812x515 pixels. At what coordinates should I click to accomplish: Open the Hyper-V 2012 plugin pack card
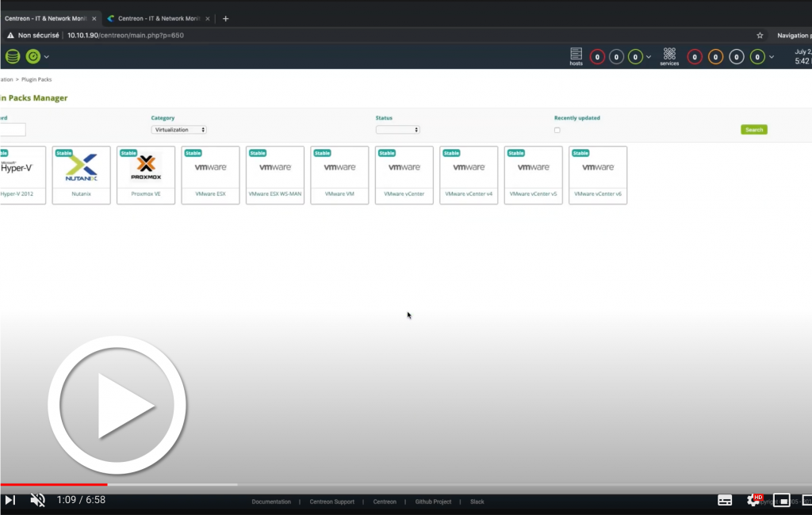[x=23, y=175]
